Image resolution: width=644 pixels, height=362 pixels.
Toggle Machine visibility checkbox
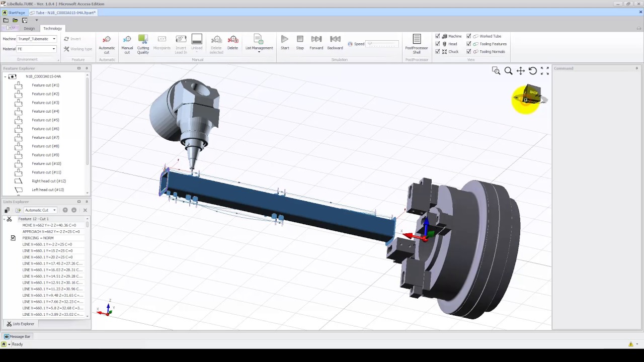(438, 36)
